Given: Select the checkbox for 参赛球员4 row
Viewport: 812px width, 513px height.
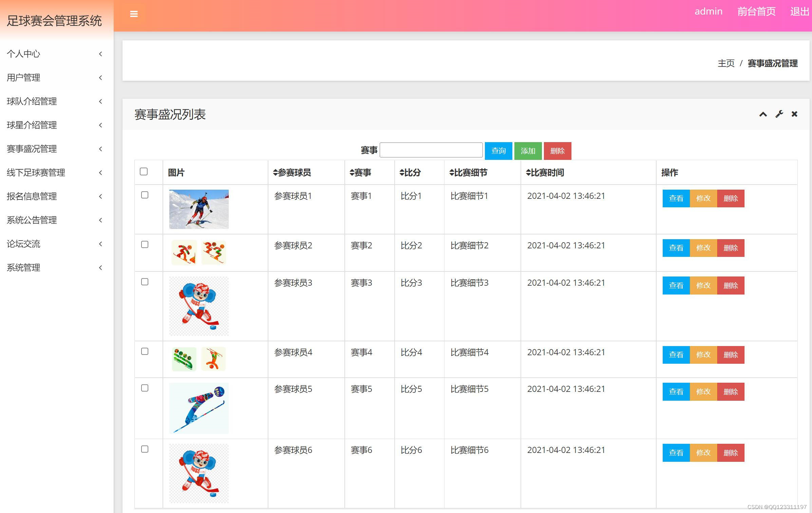Looking at the screenshot, I should click(x=145, y=351).
